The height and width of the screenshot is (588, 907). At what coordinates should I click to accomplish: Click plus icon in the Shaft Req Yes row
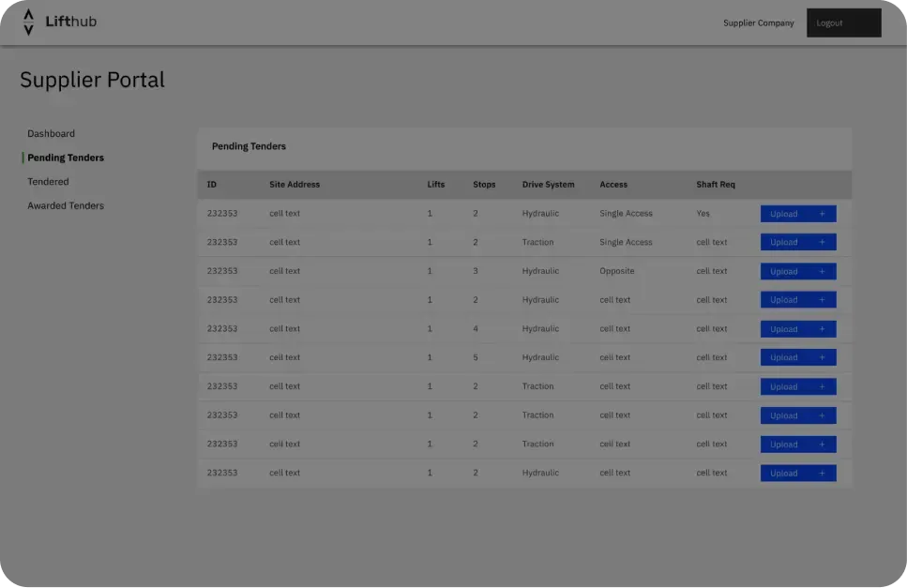(x=823, y=214)
